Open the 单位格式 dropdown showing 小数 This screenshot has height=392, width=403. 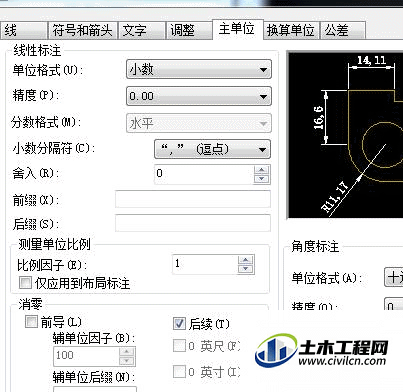pos(199,69)
